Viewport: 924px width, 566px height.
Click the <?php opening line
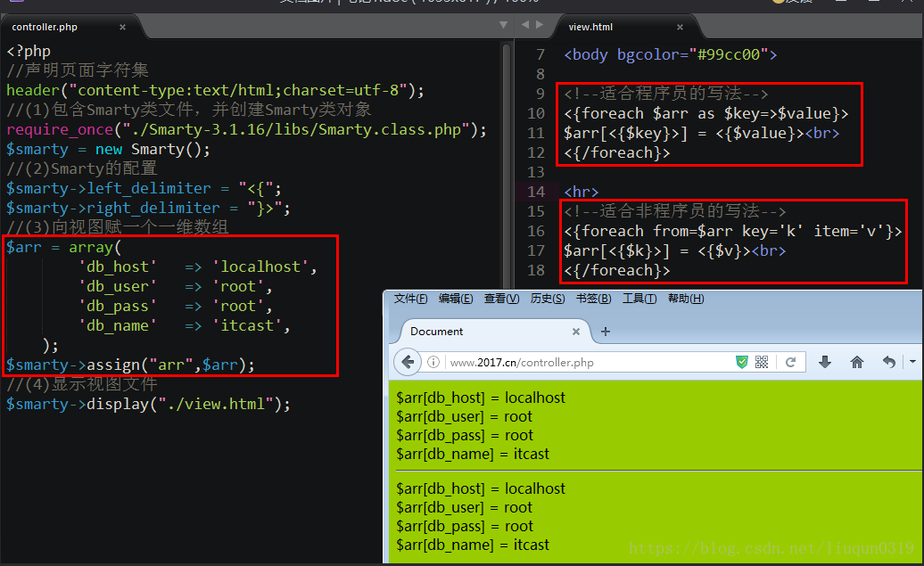[29, 51]
